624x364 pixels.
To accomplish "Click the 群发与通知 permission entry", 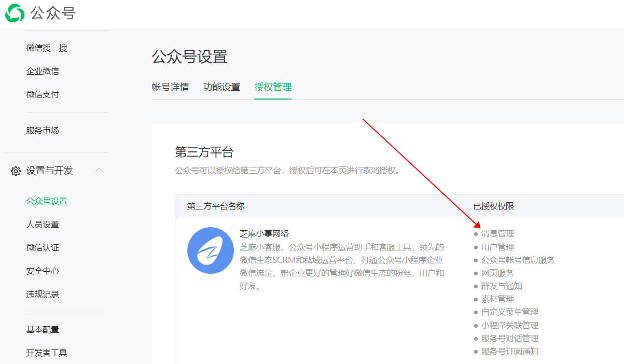I will tap(502, 286).
